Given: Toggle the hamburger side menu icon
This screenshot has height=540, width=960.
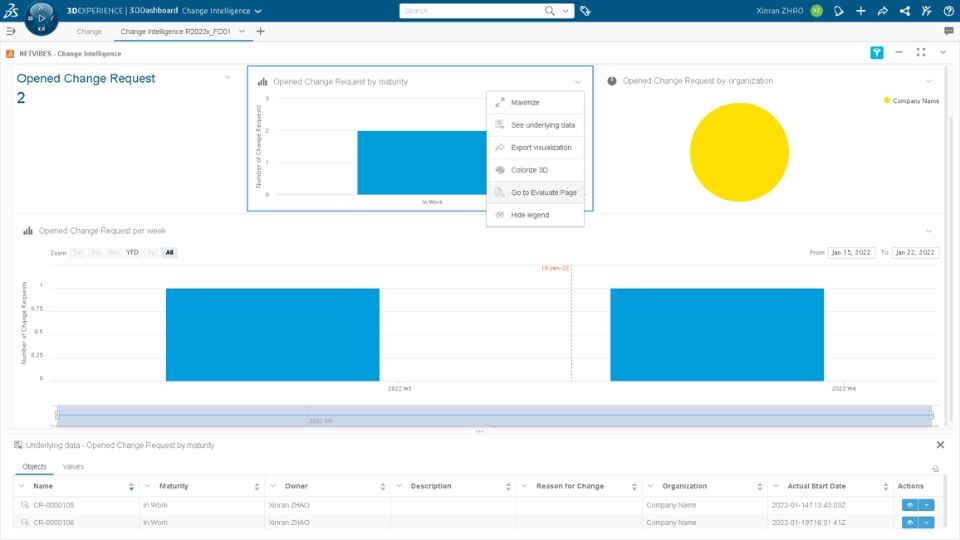Looking at the screenshot, I should [x=10, y=31].
